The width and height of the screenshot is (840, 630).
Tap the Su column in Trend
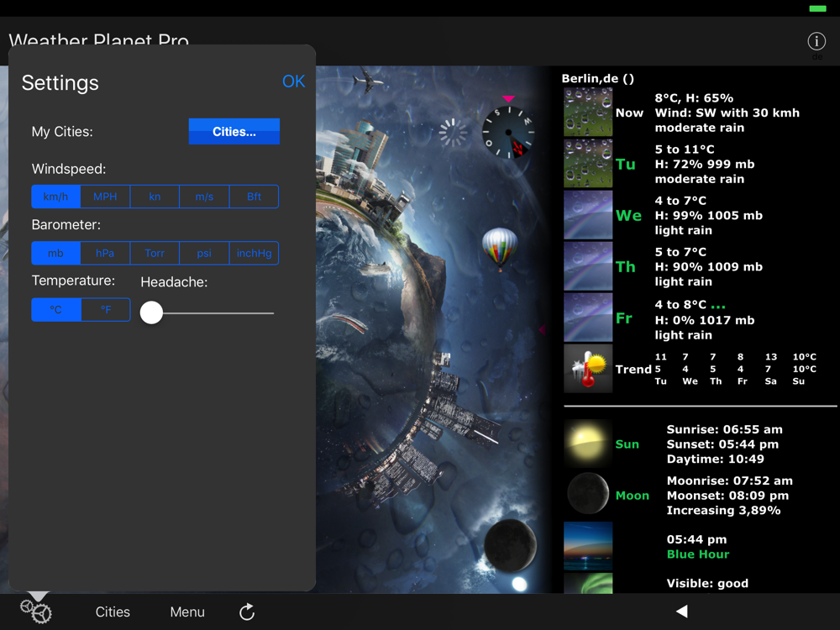pyautogui.click(x=804, y=369)
